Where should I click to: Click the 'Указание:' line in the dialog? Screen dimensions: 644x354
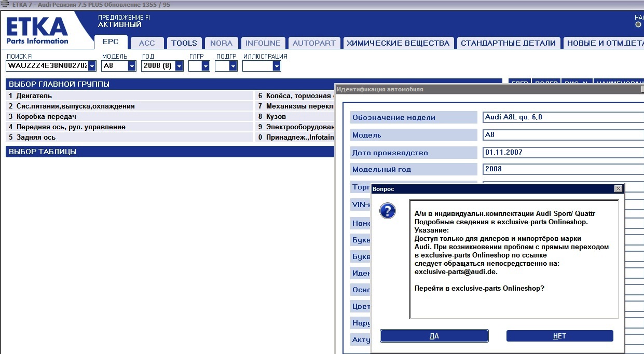pos(431,230)
